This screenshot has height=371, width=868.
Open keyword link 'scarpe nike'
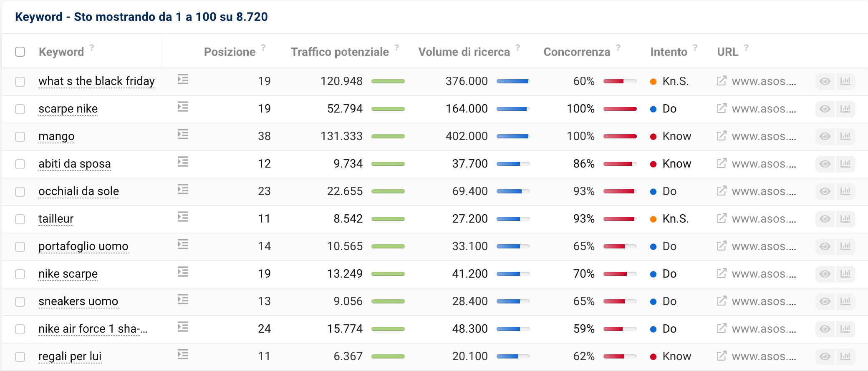(68, 108)
